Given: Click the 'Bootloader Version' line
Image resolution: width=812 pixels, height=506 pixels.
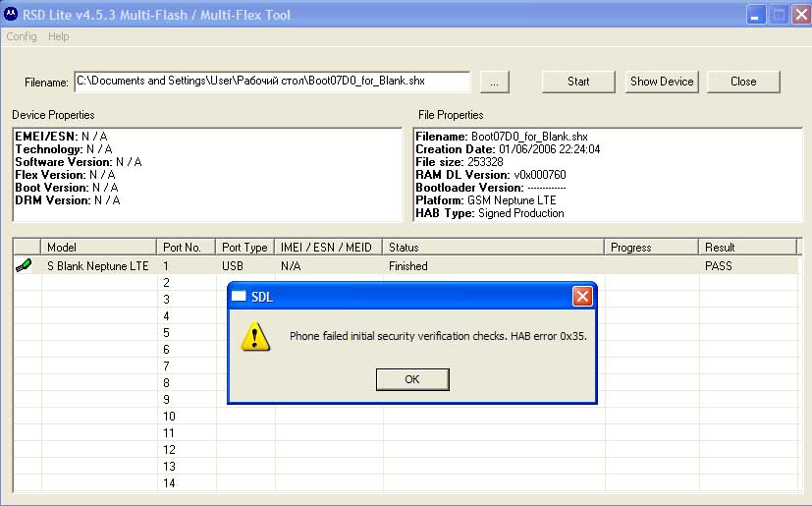Looking at the screenshot, I should pyautogui.click(x=490, y=188).
